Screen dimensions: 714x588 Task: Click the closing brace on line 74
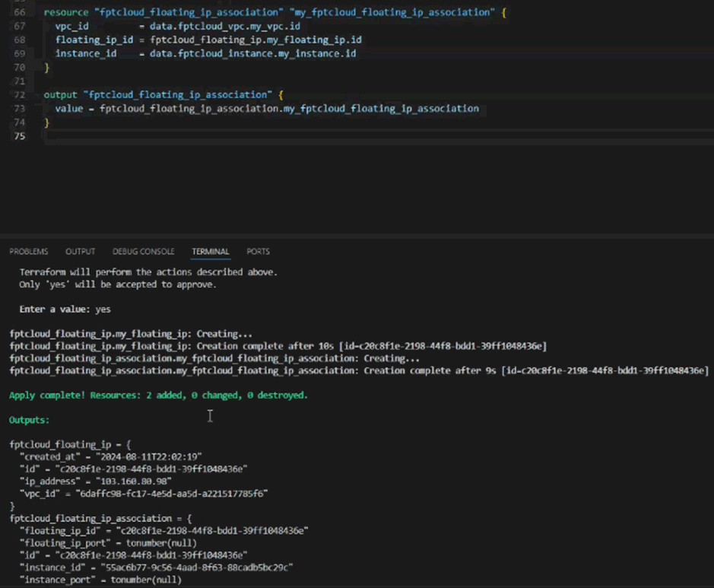[x=46, y=122]
